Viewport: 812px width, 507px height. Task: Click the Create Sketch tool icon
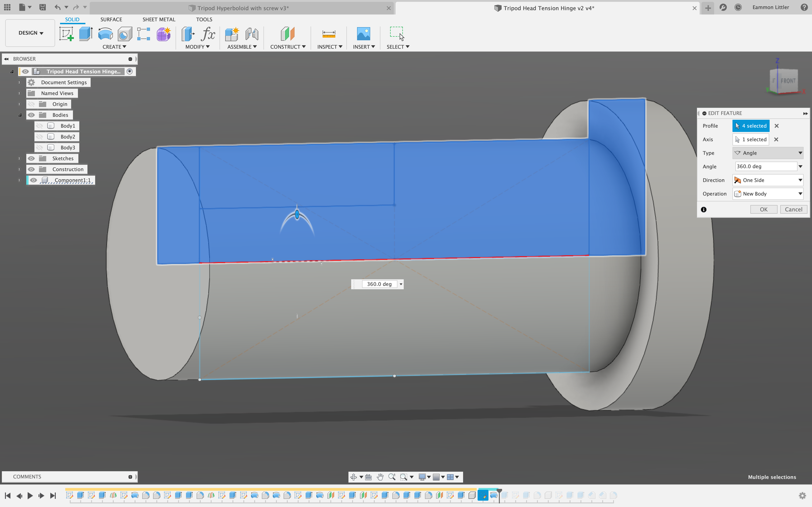[x=66, y=34]
